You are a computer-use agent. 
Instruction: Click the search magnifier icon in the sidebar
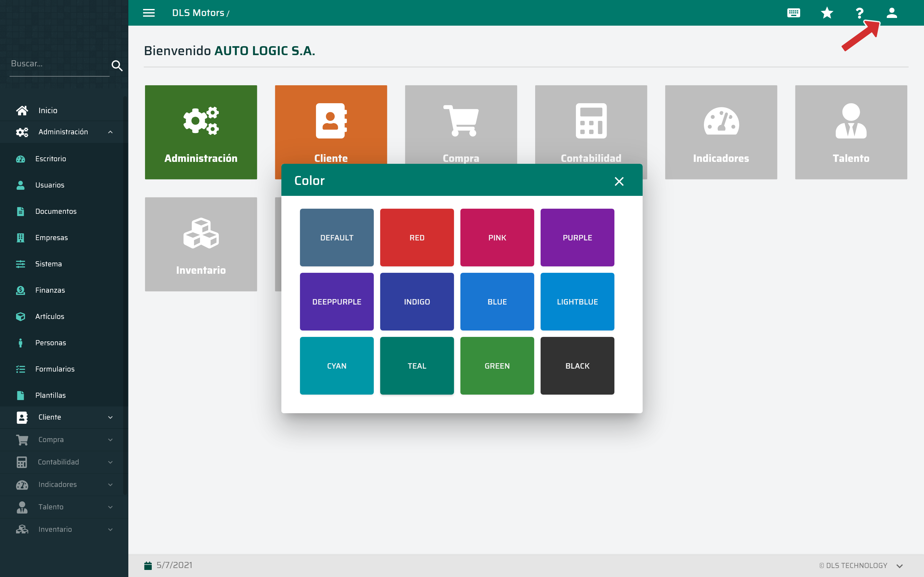click(x=117, y=66)
